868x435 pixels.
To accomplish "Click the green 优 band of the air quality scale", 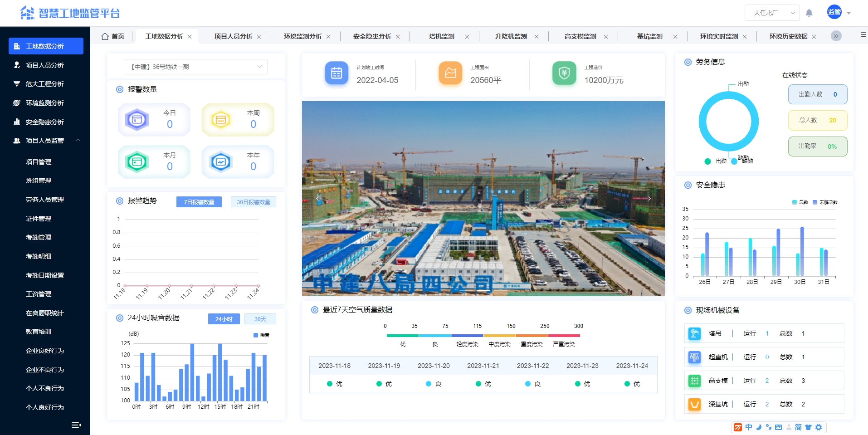I will [403, 336].
